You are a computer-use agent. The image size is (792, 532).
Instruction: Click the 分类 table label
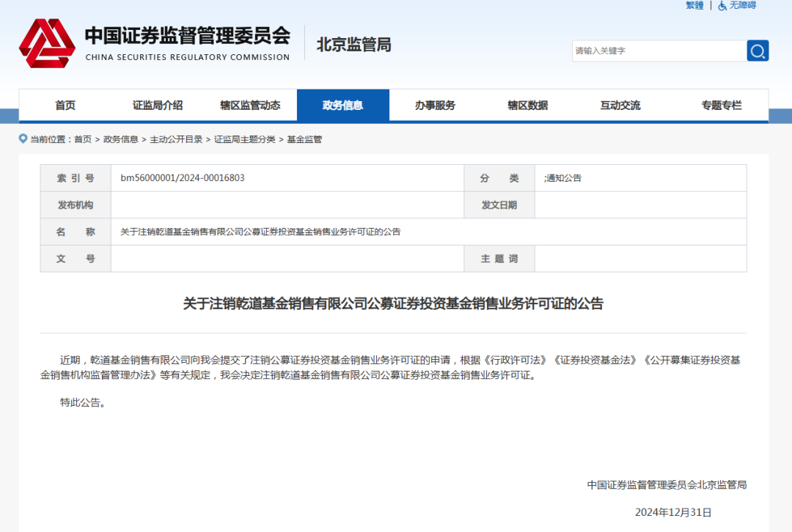coord(499,178)
